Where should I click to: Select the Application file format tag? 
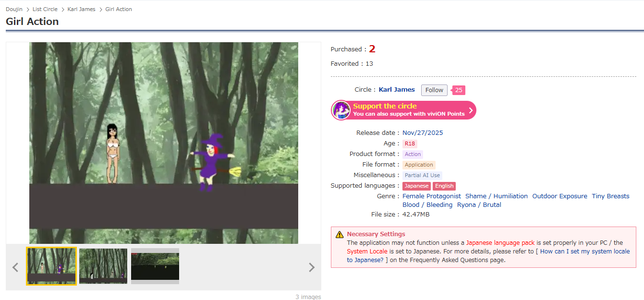pos(419,165)
